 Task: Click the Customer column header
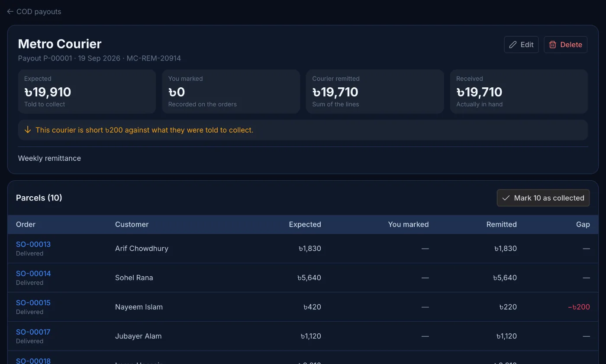[132, 224]
